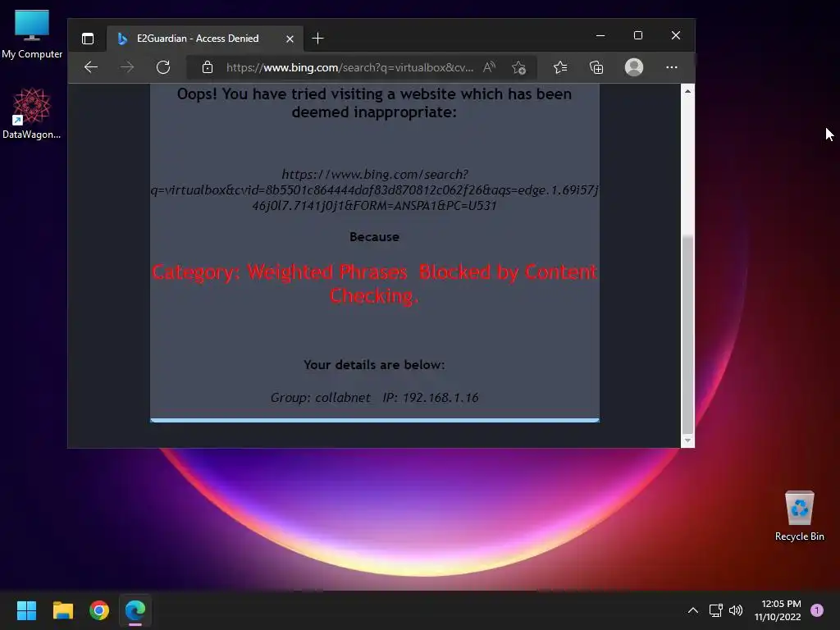
Task: Open the Windows Start menu
Action: click(x=26, y=610)
